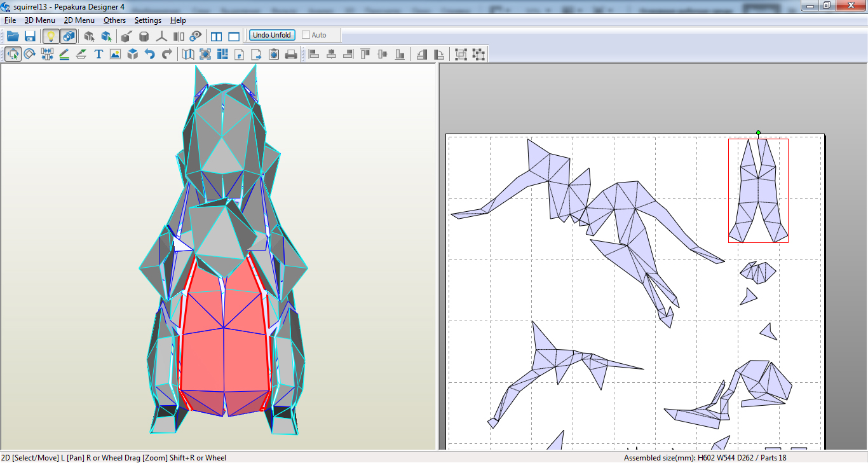The width and height of the screenshot is (868, 463).
Task: Enable the Auto checkbox
Action: tap(306, 35)
